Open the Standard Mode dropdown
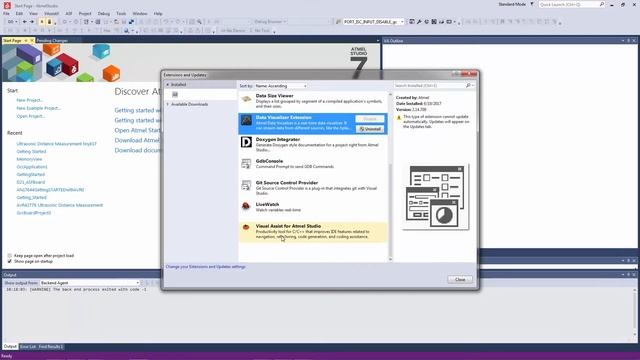Viewport: 640px width, 360px height. (x=512, y=4)
